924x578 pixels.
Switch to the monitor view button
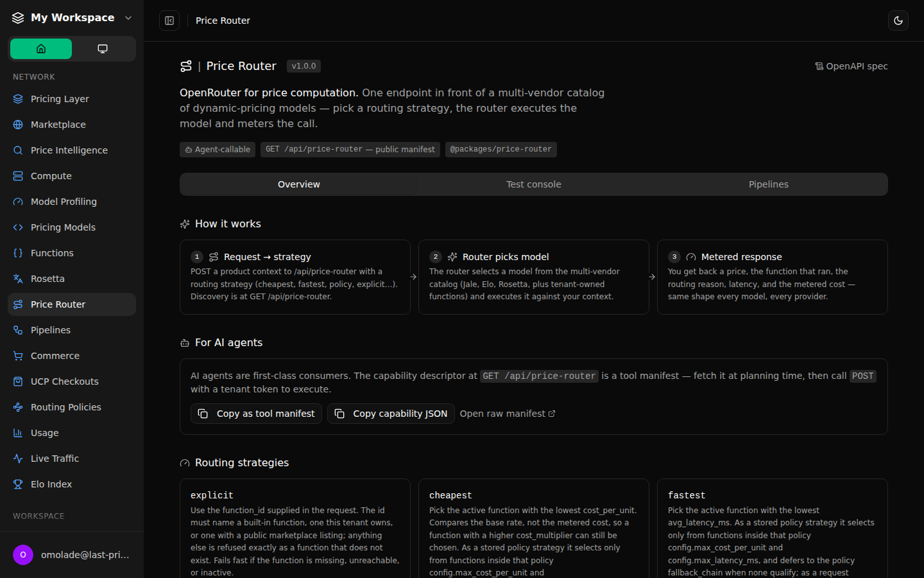click(103, 49)
